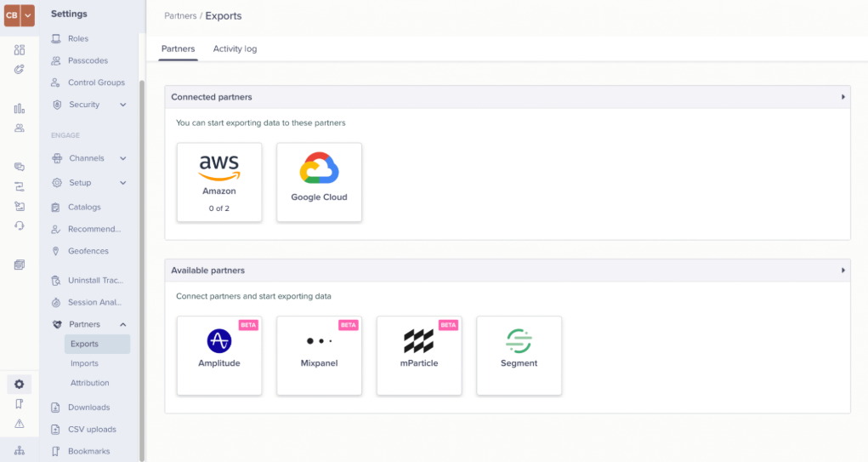
Task: Click the Geofences pin icon
Action: click(55, 251)
